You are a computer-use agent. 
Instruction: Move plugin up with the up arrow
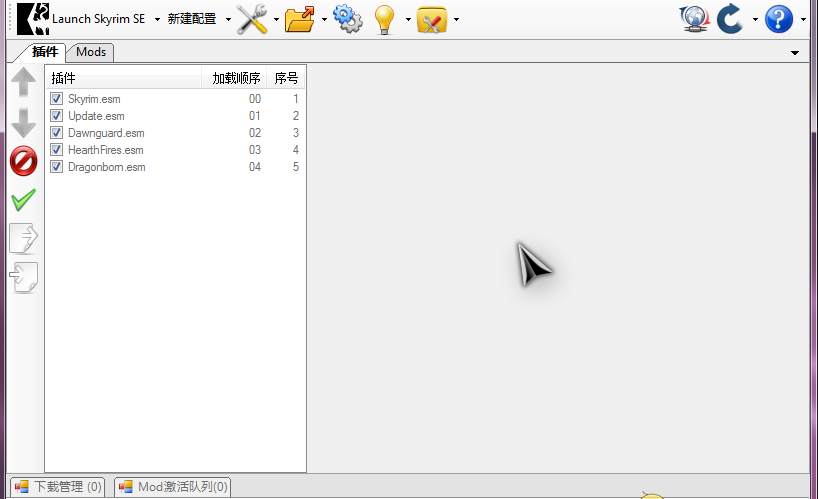[23, 82]
